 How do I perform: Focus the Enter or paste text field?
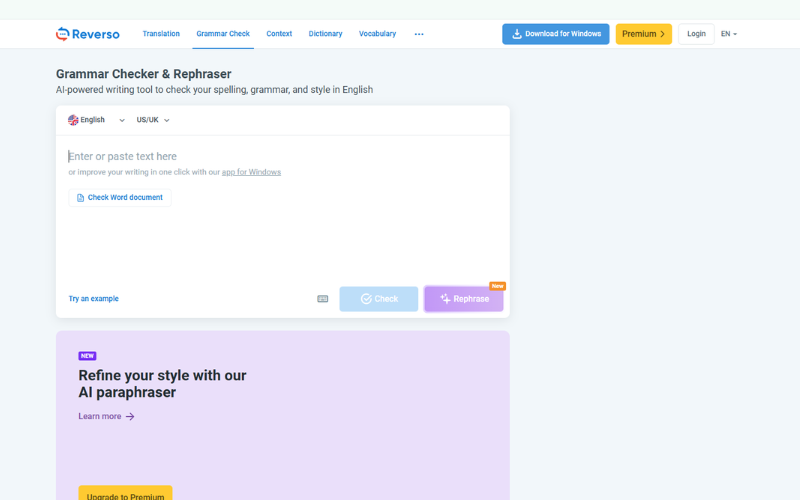pyautogui.click(x=282, y=156)
